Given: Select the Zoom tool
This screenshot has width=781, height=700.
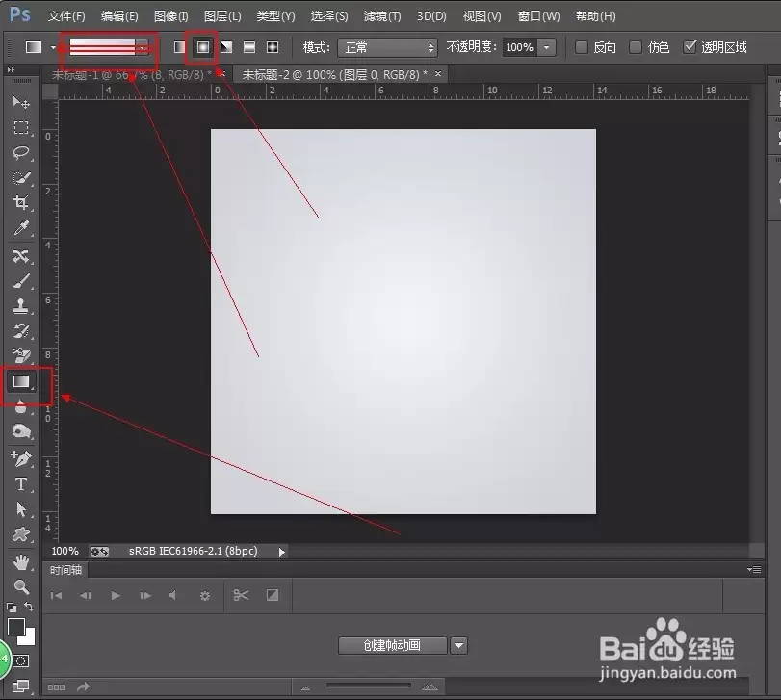Looking at the screenshot, I should click(21, 587).
